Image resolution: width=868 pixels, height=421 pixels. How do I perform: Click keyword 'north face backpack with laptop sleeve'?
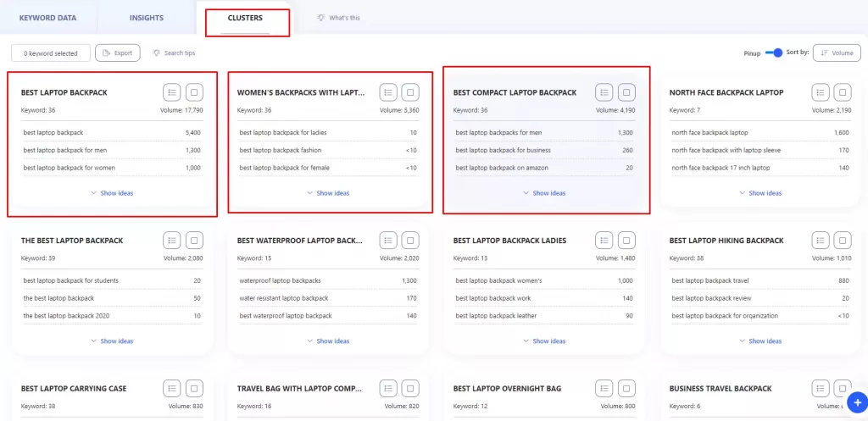coord(727,150)
